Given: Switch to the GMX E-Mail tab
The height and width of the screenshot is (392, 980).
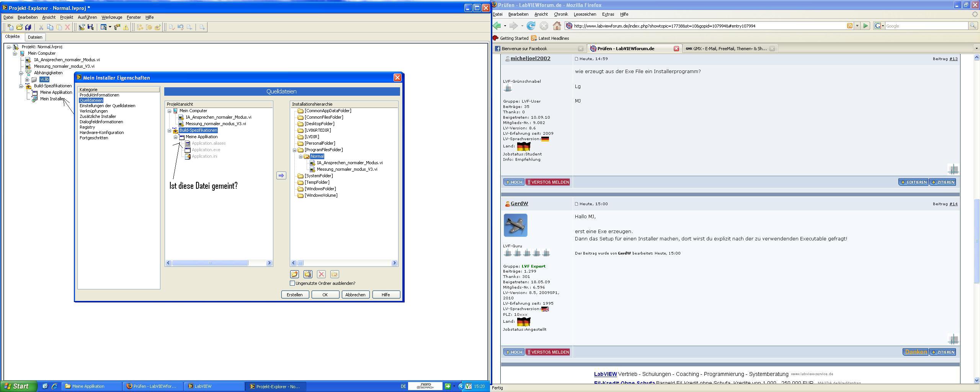Looking at the screenshot, I should click(730, 49).
